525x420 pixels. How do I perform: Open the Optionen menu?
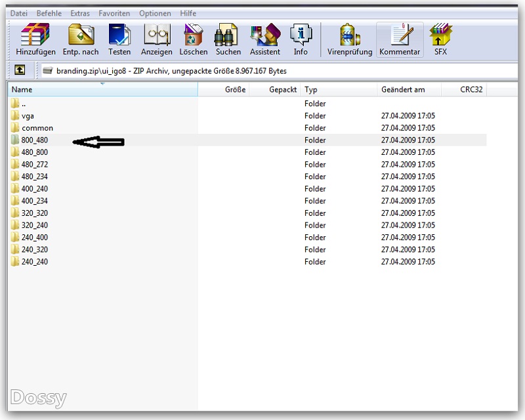155,13
